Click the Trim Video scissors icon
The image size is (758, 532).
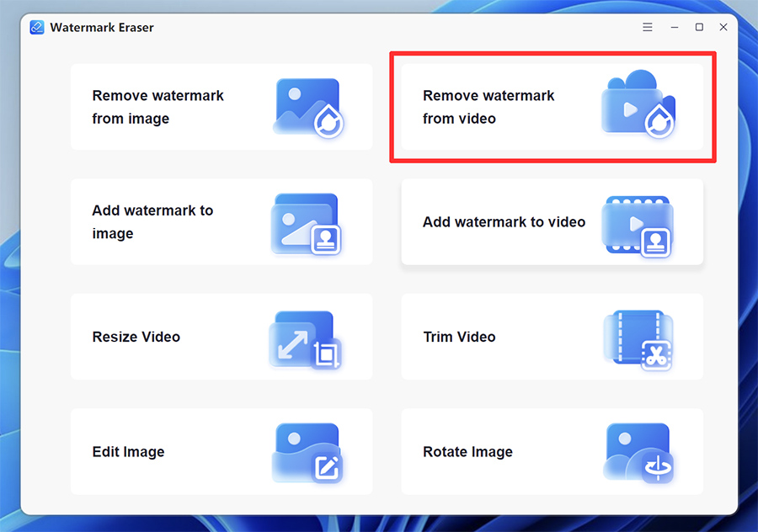click(x=638, y=341)
